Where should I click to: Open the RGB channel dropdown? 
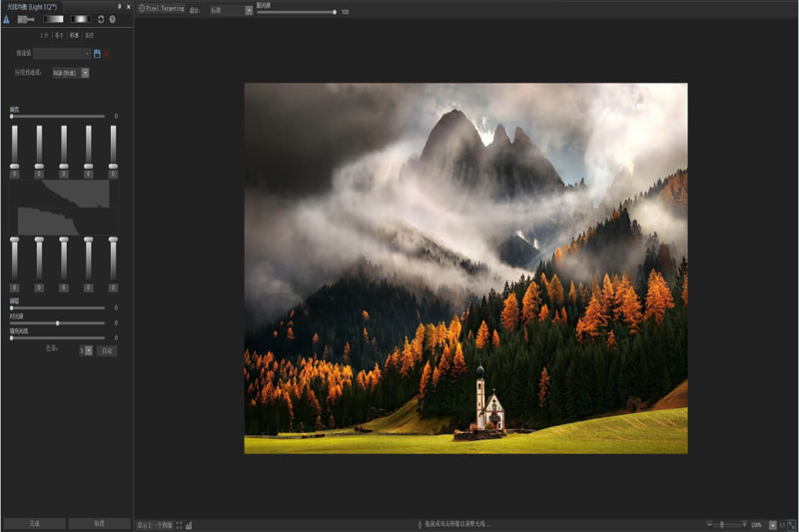70,73
